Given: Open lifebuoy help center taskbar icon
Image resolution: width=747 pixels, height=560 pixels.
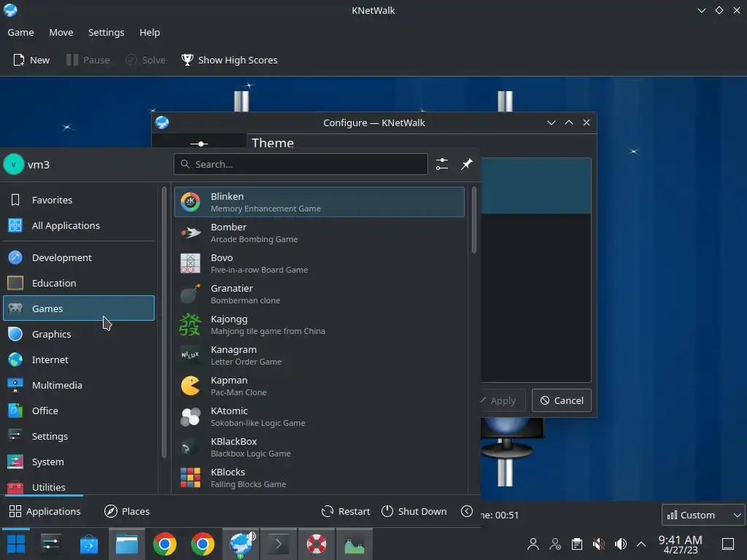Looking at the screenshot, I should pos(317,544).
